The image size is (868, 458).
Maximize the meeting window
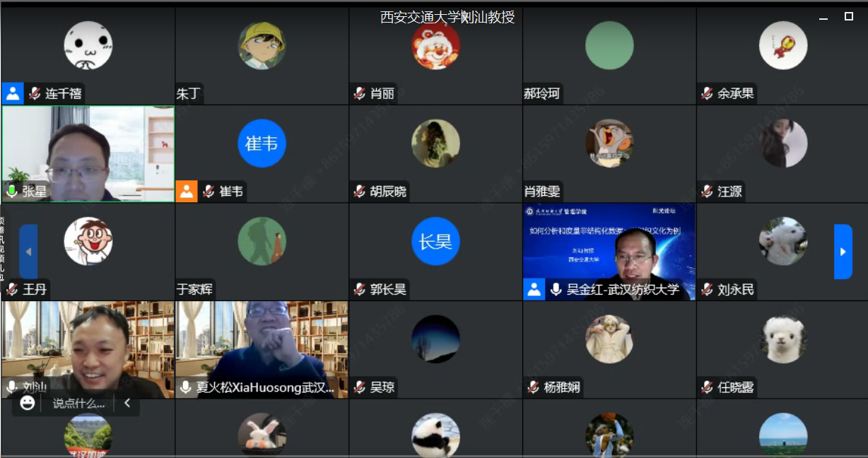click(849, 16)
